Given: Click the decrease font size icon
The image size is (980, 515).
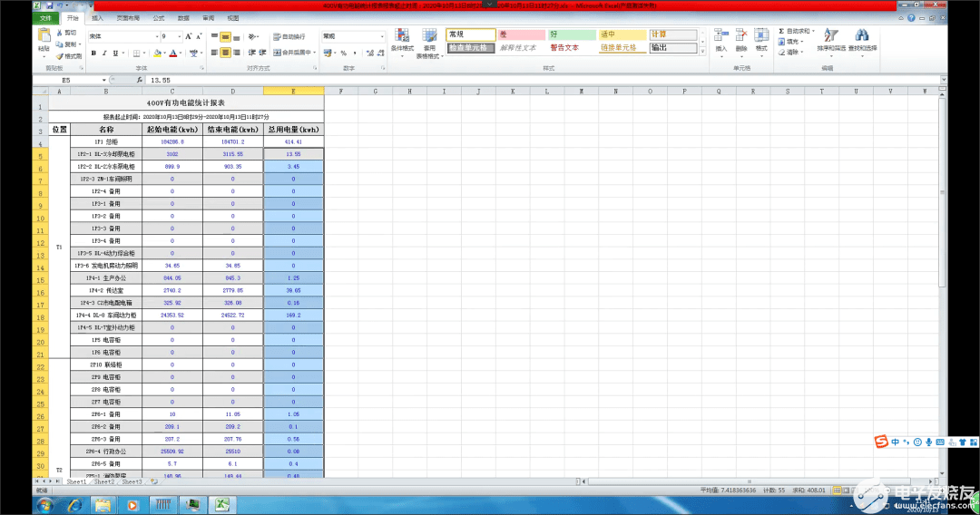Looking at the screenshot, I should [199, 36].
